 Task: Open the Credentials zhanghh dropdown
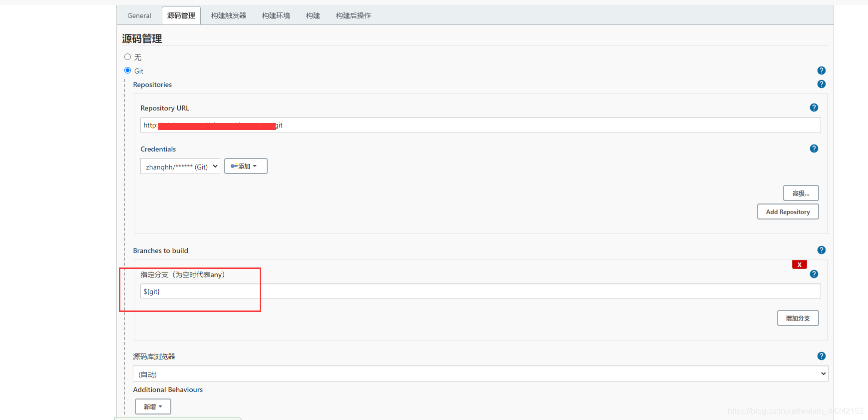(x=180, y=166)
